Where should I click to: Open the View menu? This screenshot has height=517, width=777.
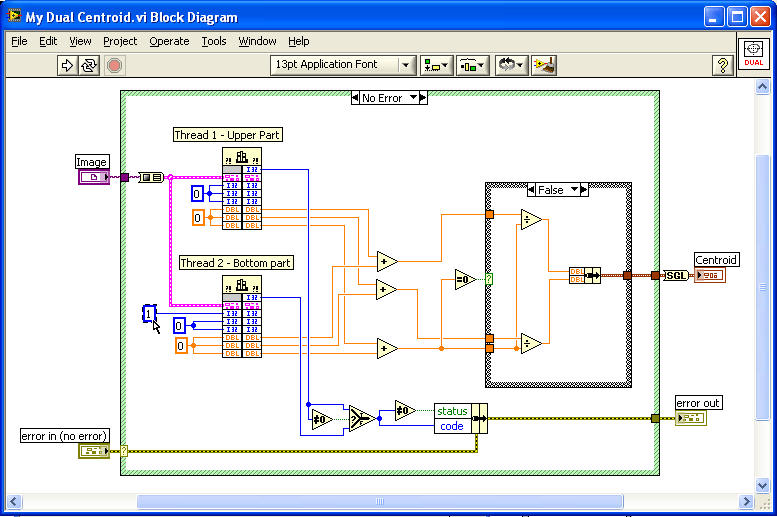[x=80, y=41]
